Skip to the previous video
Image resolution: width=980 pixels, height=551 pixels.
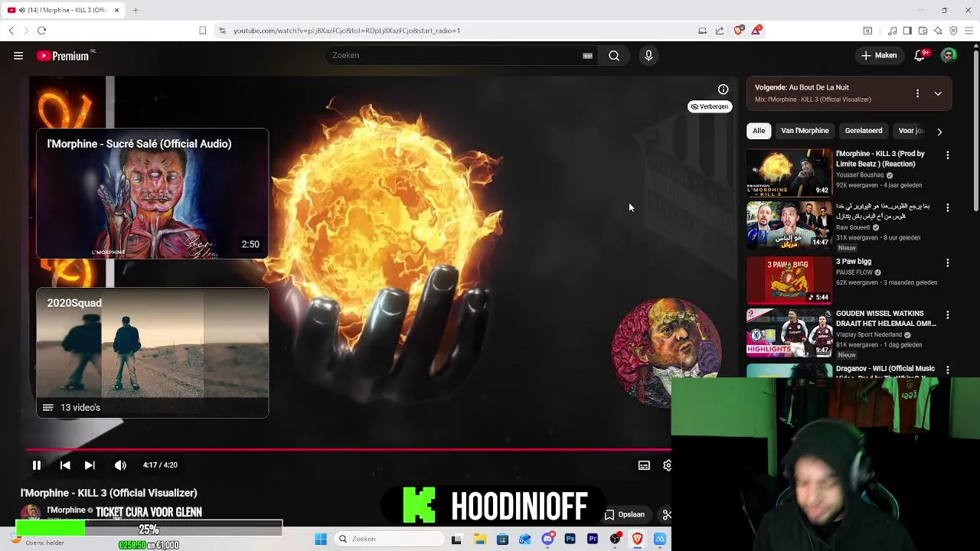pos(65,465)
